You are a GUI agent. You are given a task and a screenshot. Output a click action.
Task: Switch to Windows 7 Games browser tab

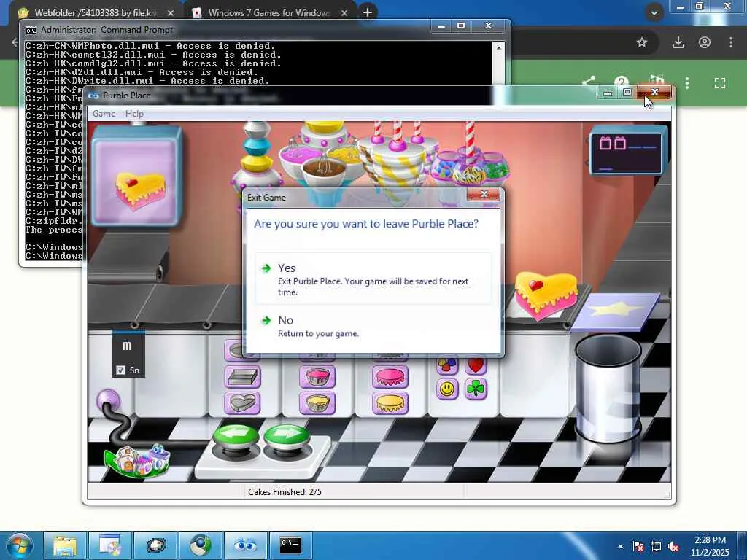tap(268, 13)
